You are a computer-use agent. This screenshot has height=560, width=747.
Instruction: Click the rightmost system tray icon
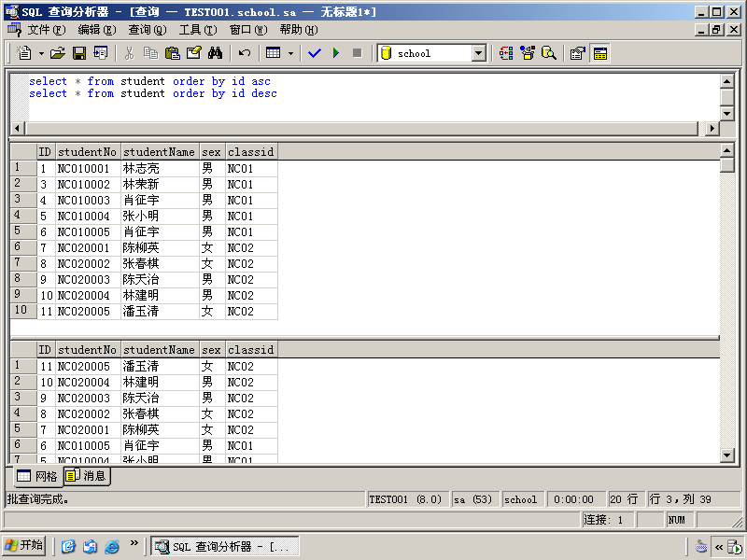(x=735, y=547)
